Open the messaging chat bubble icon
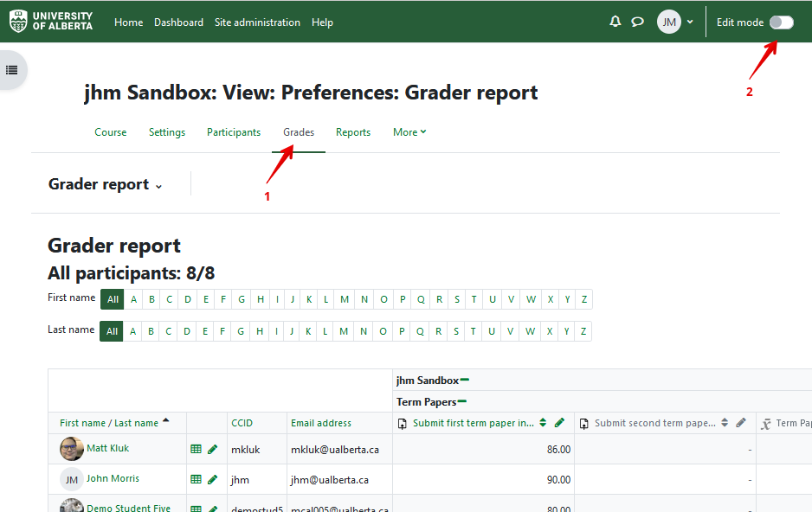The height and width of the screenshot is (512, 812). pyautogui.click(x=638, y=22)
